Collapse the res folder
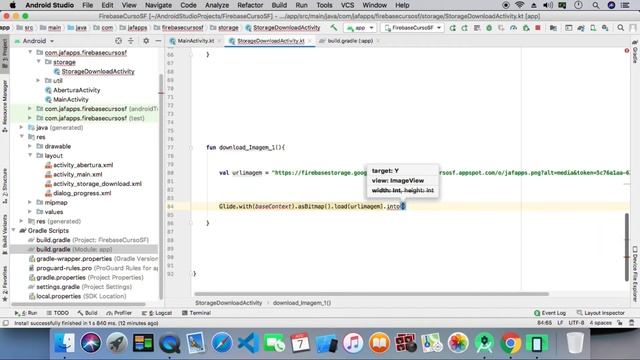The height and width of the screenshot is (360, 640). [22, 137]
